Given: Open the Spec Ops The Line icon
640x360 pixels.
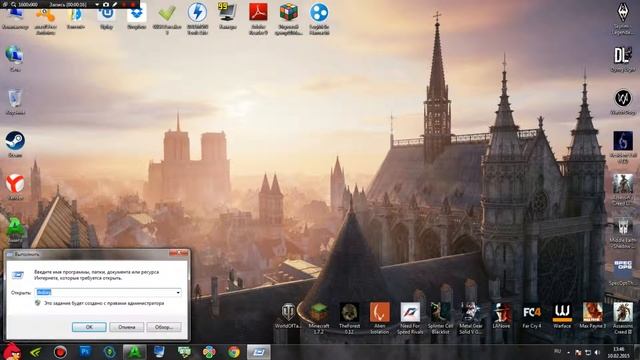Looking at the screenshot, I should click(x=623, y=269).
